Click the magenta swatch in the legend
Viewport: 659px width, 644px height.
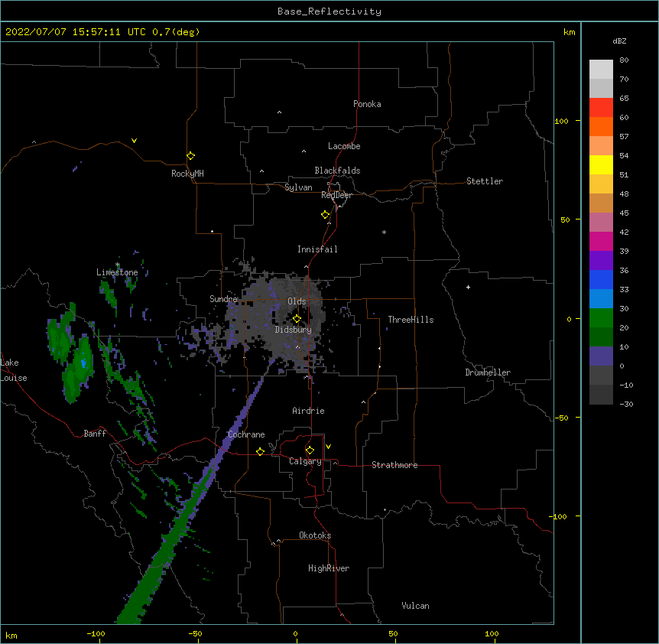(x=601, y=241)
